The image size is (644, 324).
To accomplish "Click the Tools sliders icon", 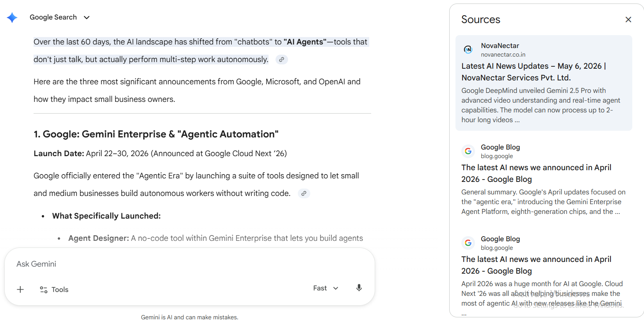I will [44, 290].
